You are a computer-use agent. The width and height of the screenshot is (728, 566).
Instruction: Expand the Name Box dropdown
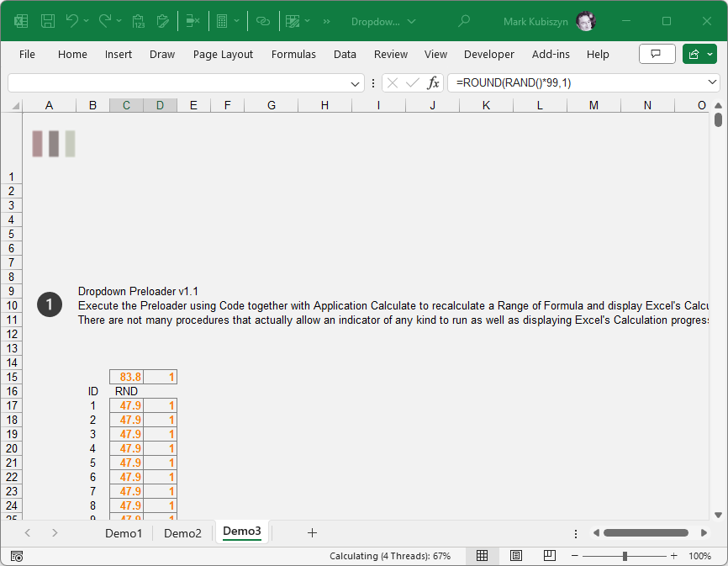click(356, 83)
